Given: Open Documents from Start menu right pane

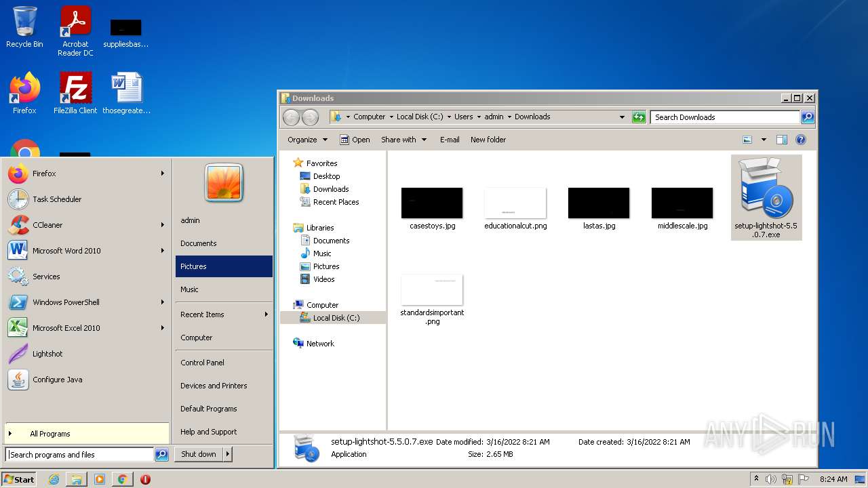Looking at the screenshot, I should [x=224, y=243].
